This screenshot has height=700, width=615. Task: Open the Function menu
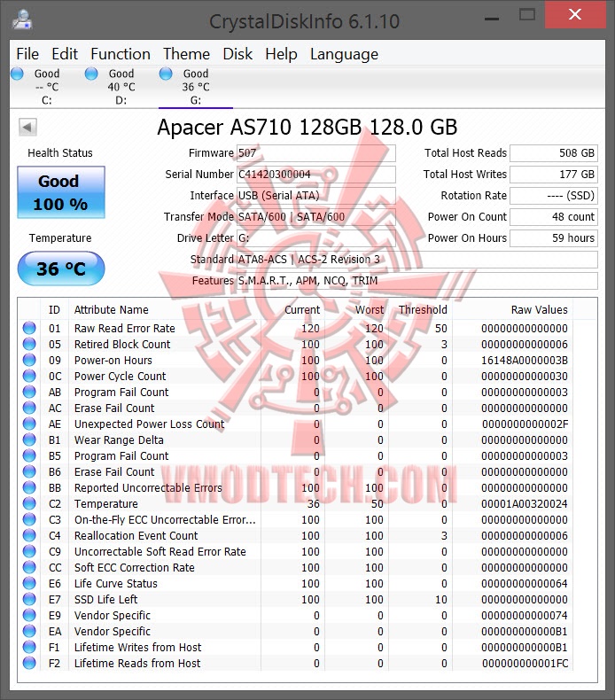coord(121,54)
